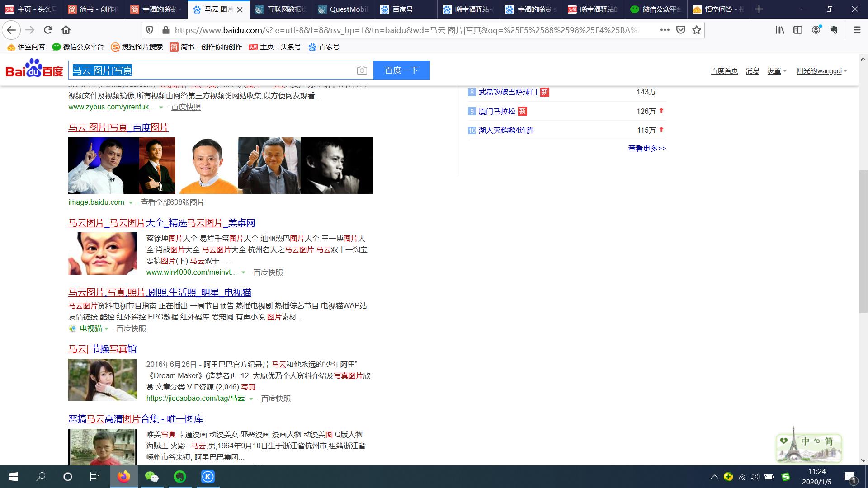Open 微信公众平台 bookmark
The height and width of the screenshot is (488, 868).
78,47
